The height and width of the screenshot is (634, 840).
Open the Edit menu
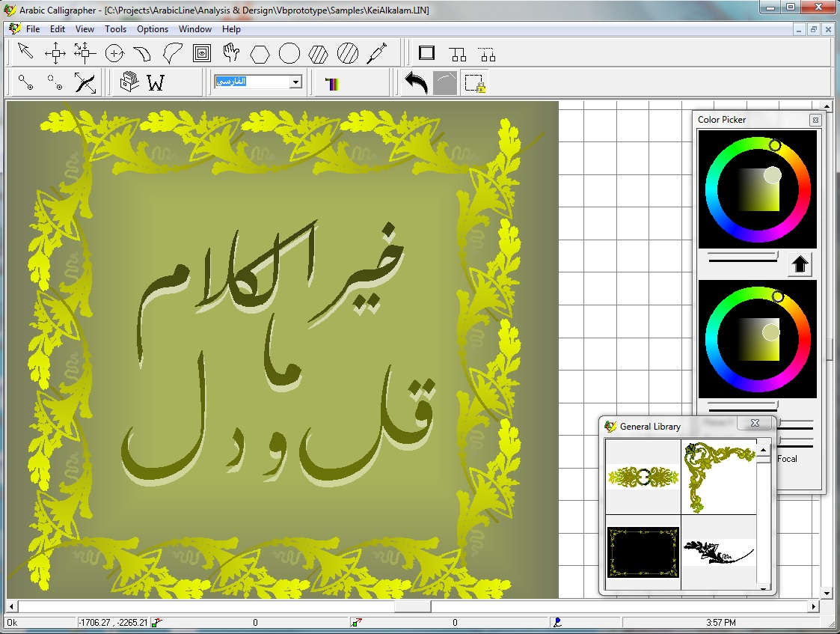[x=58, y=29]
